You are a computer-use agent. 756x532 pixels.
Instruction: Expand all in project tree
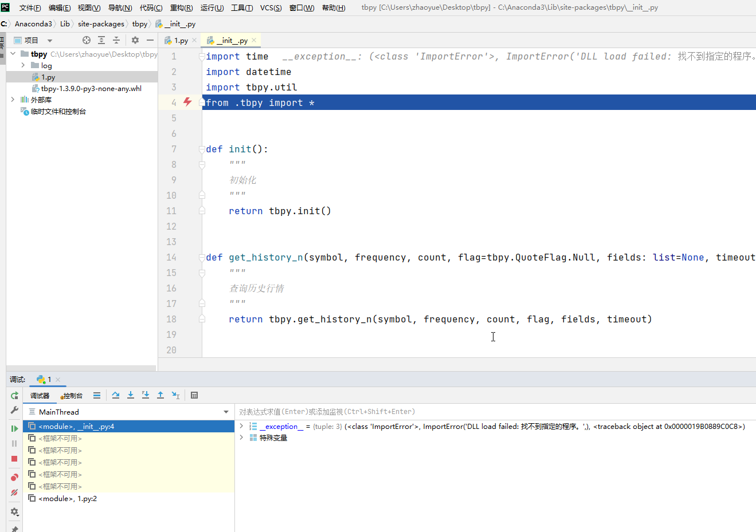click(101, 40)
